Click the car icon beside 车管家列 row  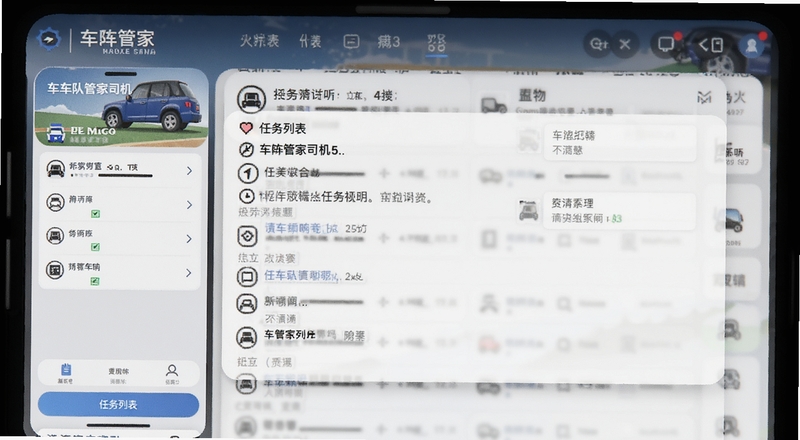246,337
